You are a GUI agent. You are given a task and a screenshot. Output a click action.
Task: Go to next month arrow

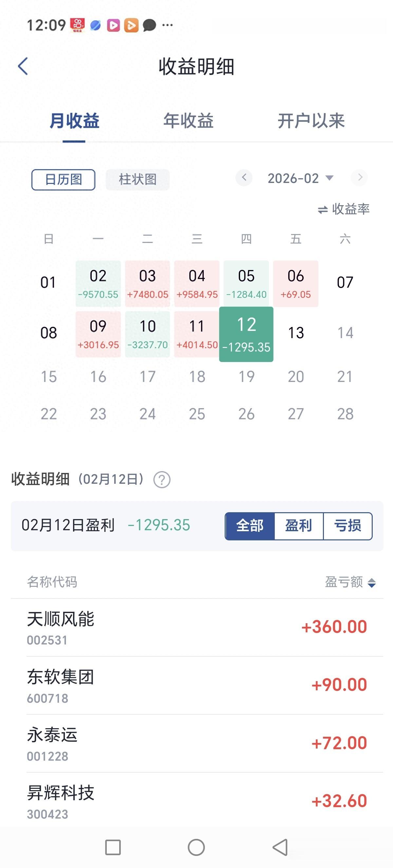click(x=359, y=178)
